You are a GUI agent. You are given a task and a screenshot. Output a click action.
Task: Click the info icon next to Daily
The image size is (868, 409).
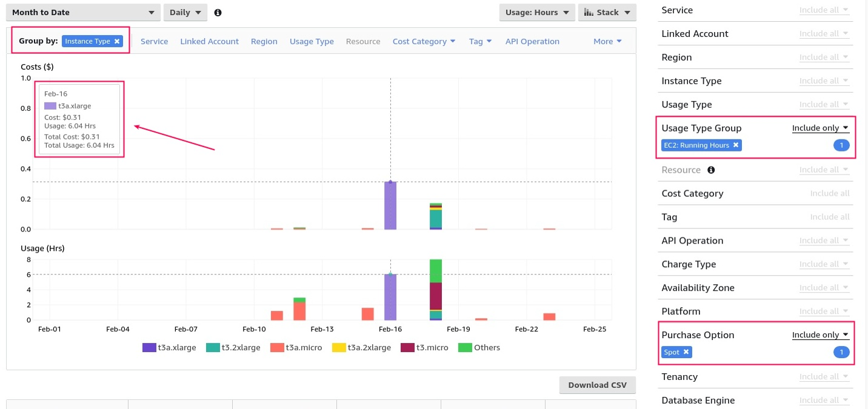(218, 13)
